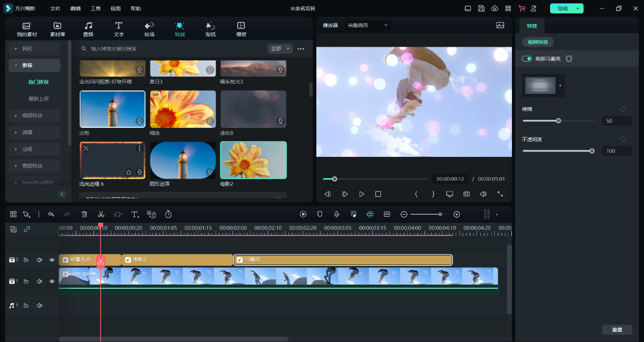Click the zoom in plus icon on timeline
This screenshot has height=342, width=644.
tap(457, 214)
